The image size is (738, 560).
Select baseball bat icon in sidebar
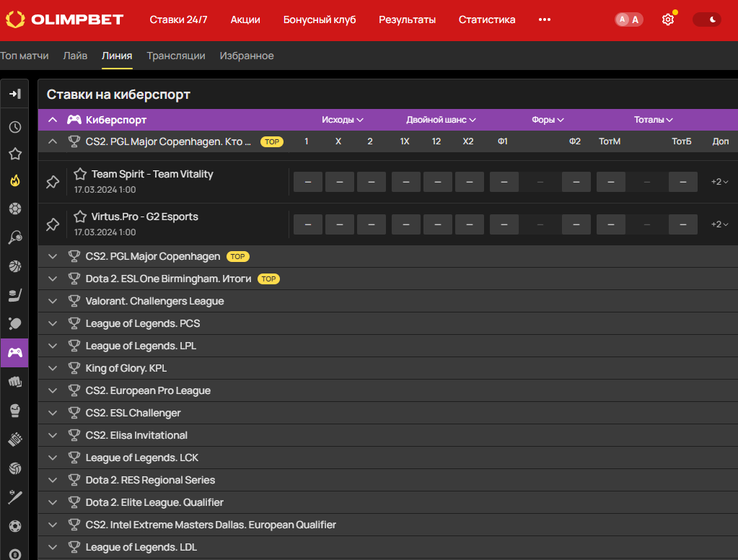[15, 497]
